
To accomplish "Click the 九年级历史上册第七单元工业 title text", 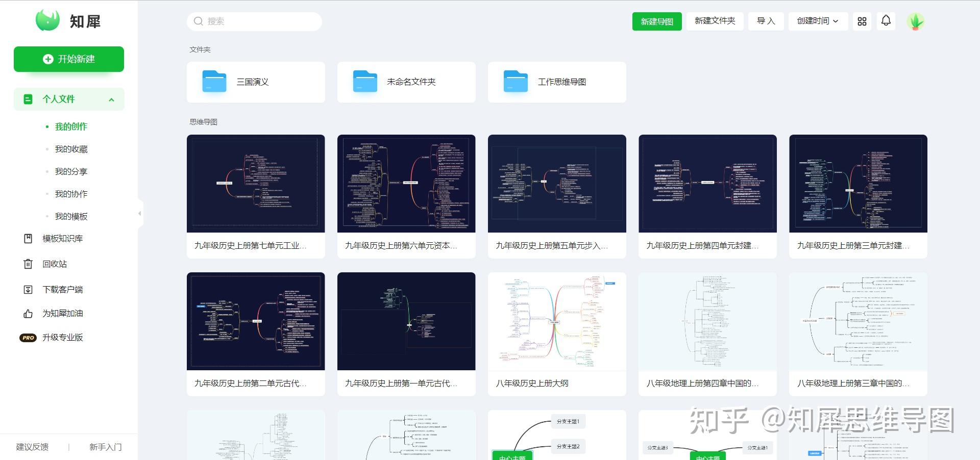I will tap(250, 245).
